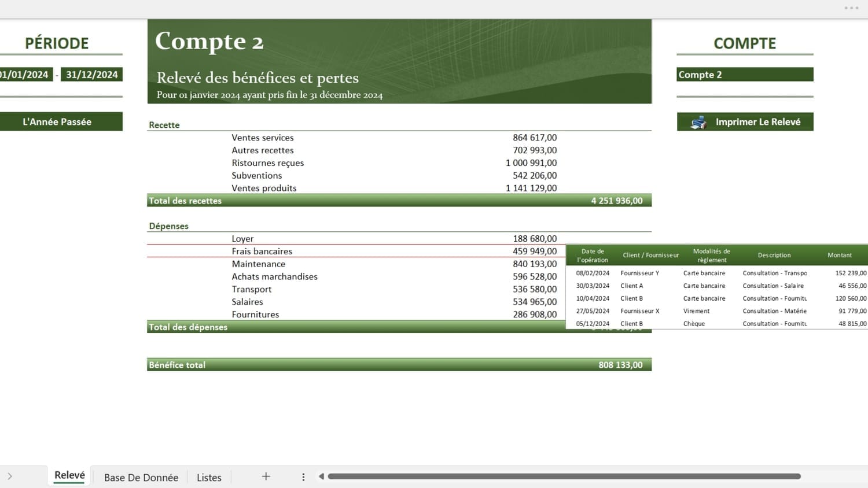Click the Total des dépenses label
Screen dimensions: 868x488
[188, 327]
